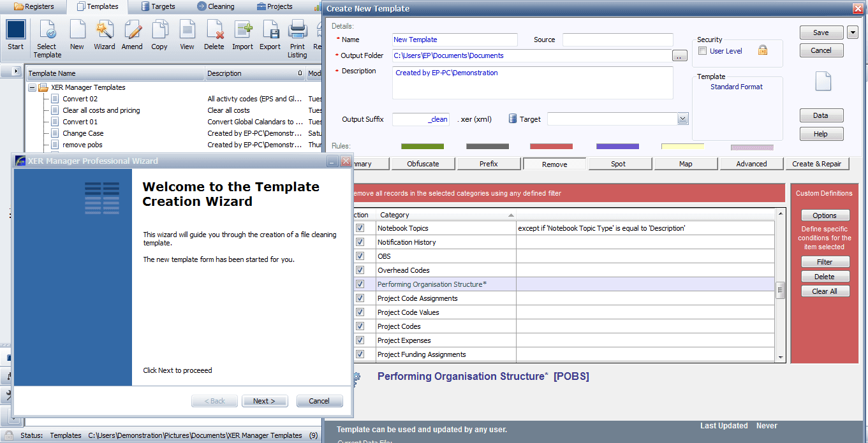
Task: Export template using Export icon
Action: point(270,30)
